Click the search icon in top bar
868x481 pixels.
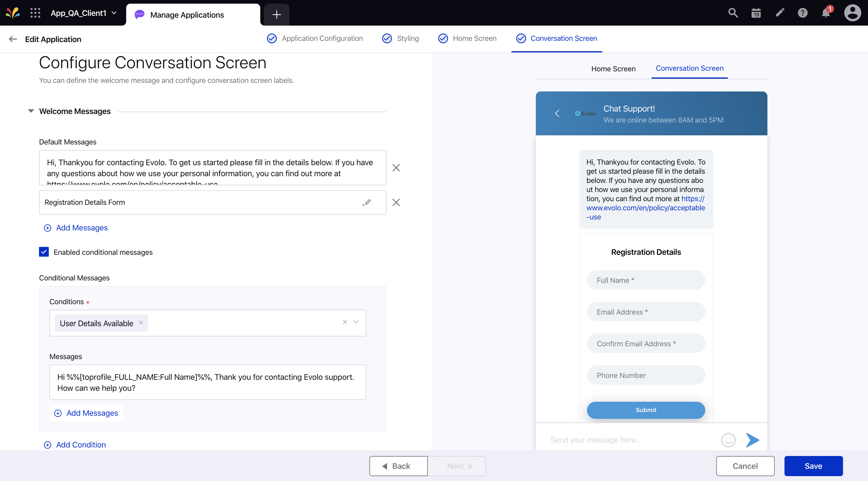(x=732, y=13)
